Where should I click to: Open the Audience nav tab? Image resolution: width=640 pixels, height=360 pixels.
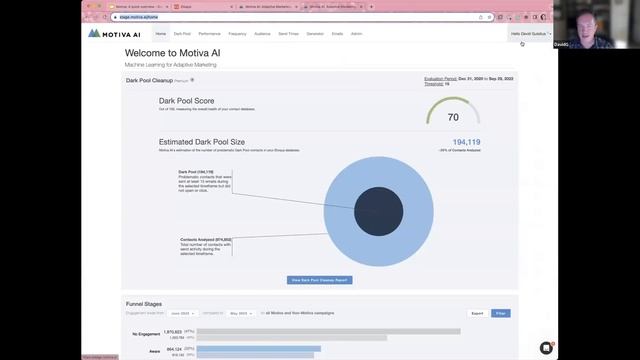[262, 34]
